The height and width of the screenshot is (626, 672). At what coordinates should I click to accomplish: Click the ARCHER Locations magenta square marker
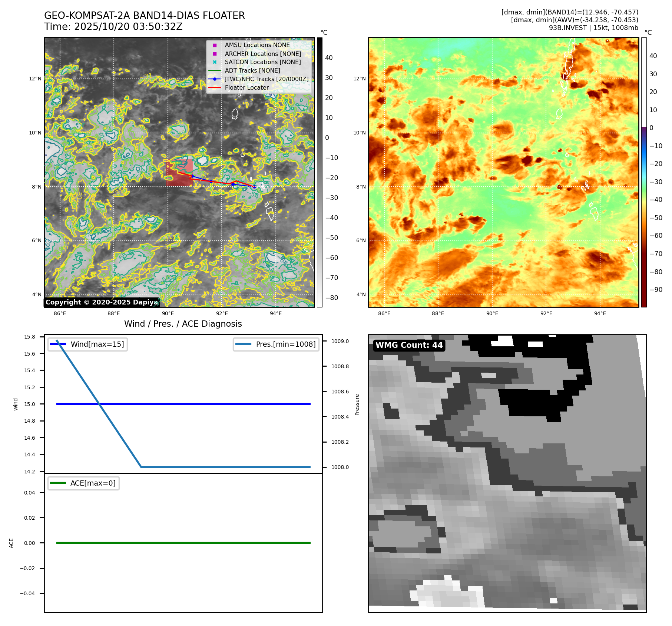pyautogui.click(x=215, y=54)
